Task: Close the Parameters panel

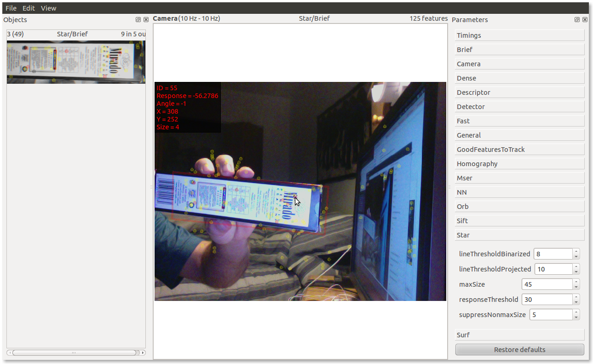Action: [585, 20]
